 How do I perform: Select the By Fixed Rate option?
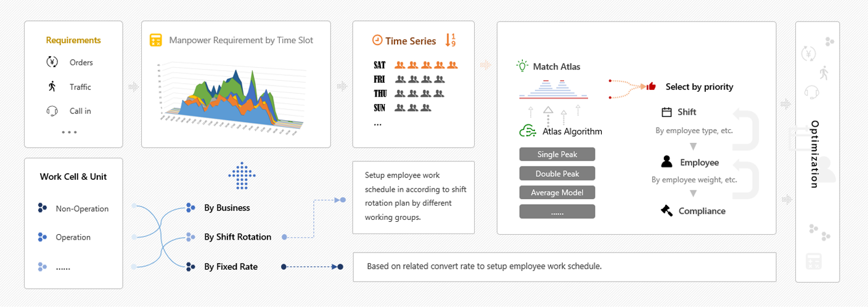231,267
